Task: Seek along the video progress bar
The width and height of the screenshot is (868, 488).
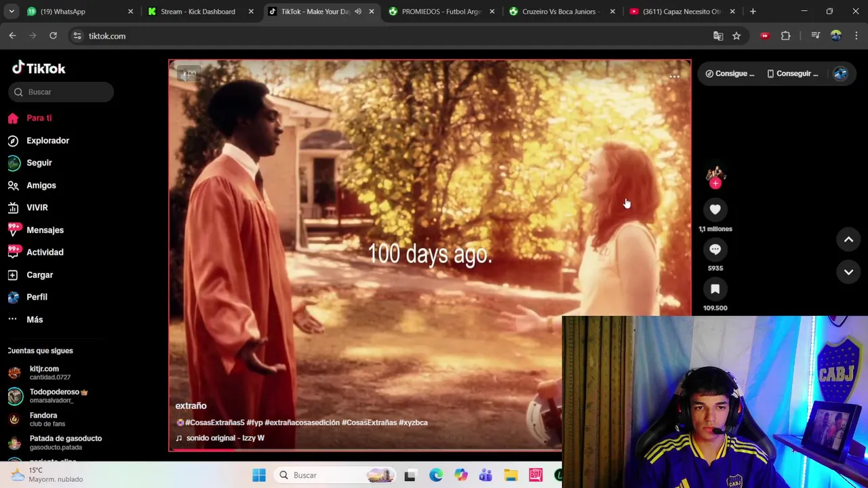Action: pyautogui.click(x=365, y=449)
